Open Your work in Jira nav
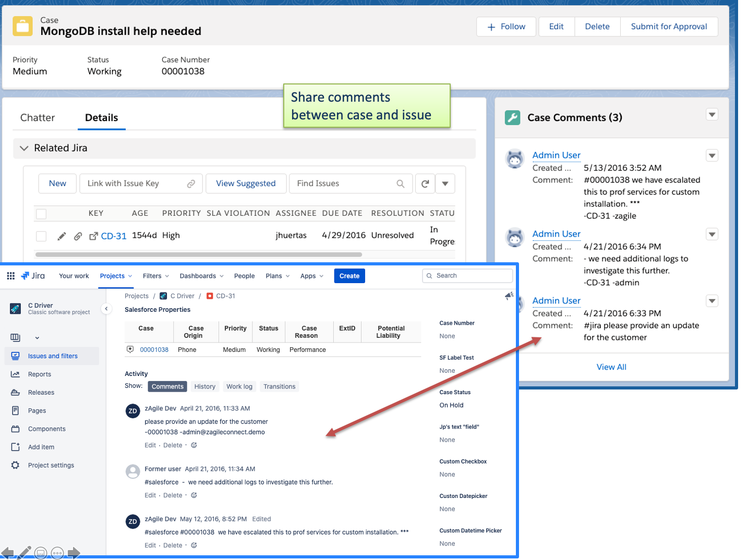The width and height of the screenshot is (748, 560). click(x=74, y=276)
